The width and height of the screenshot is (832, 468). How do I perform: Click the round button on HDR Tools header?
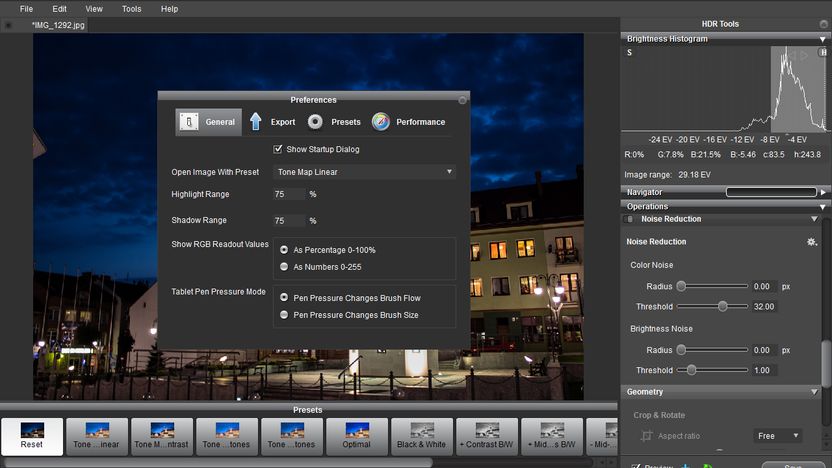pos(824,24)
